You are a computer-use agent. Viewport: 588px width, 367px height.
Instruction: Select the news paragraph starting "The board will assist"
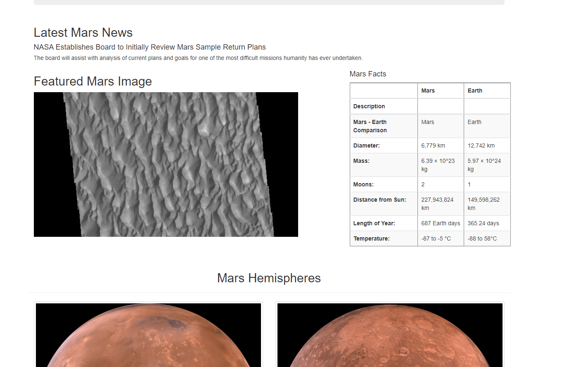point(198,58)
